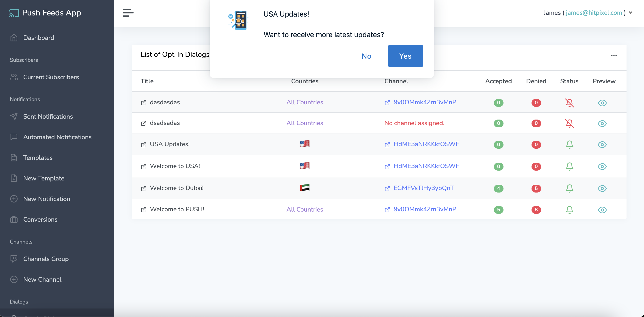
Task: Click the hamburger menu icon top left
Action: click(128, 13)
